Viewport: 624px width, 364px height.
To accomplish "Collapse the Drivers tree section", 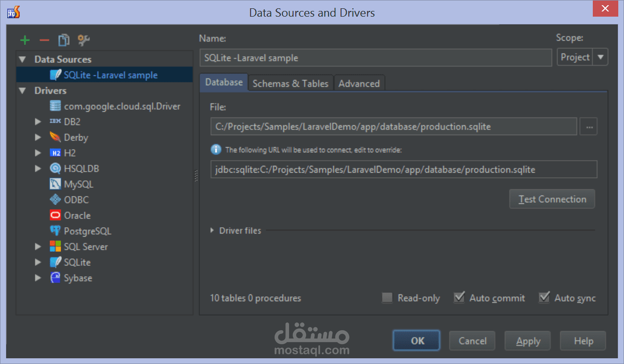I will click(22, 90).
